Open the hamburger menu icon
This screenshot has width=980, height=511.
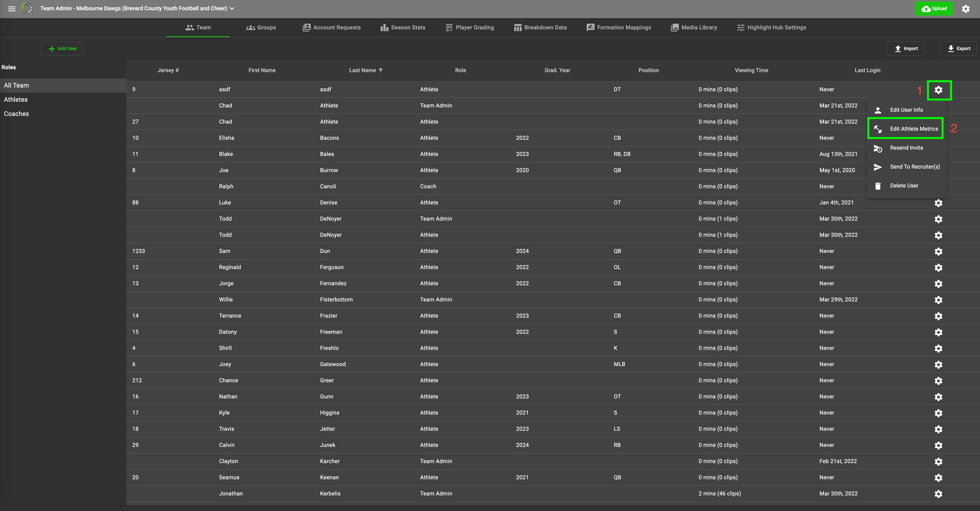pyautogui.click(x=12, y=8)
